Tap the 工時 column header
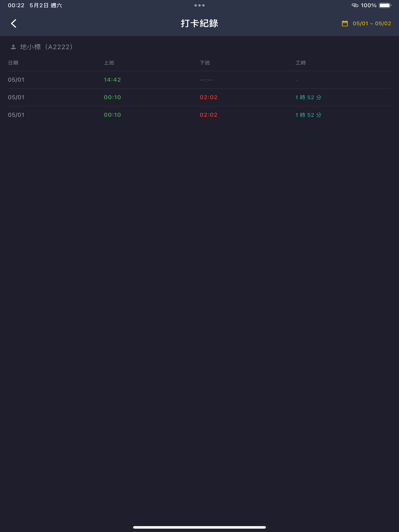This screenshot has height=532, width=399. tap(301, 63)
